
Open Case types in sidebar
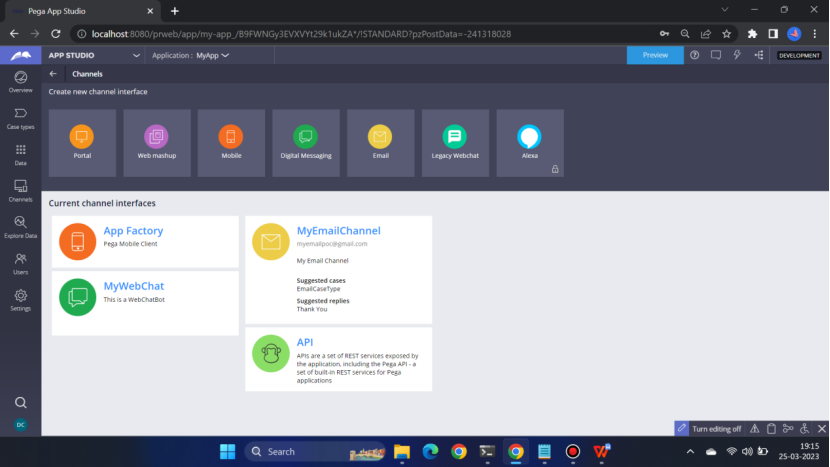click(x=21, y=119)
